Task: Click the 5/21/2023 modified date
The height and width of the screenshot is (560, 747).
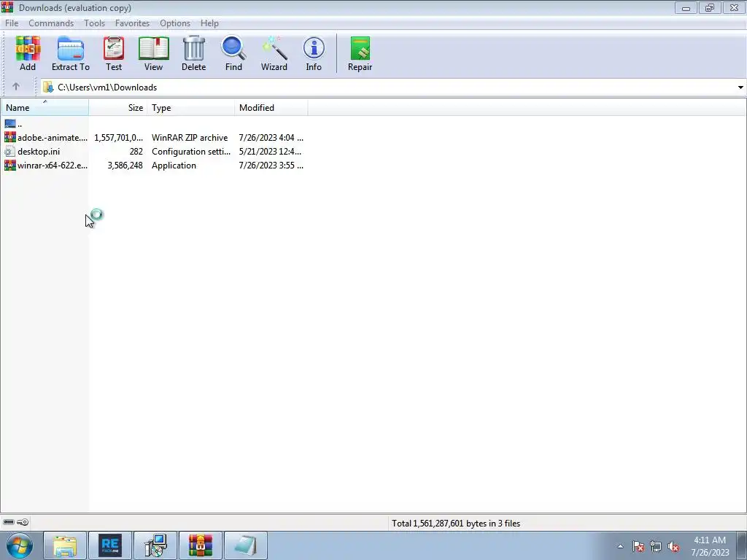Action: (270, 152)
